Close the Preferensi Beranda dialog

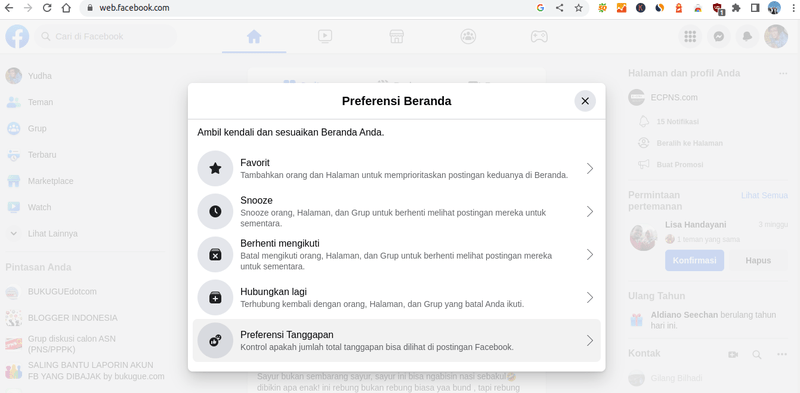tap(585, 101)
